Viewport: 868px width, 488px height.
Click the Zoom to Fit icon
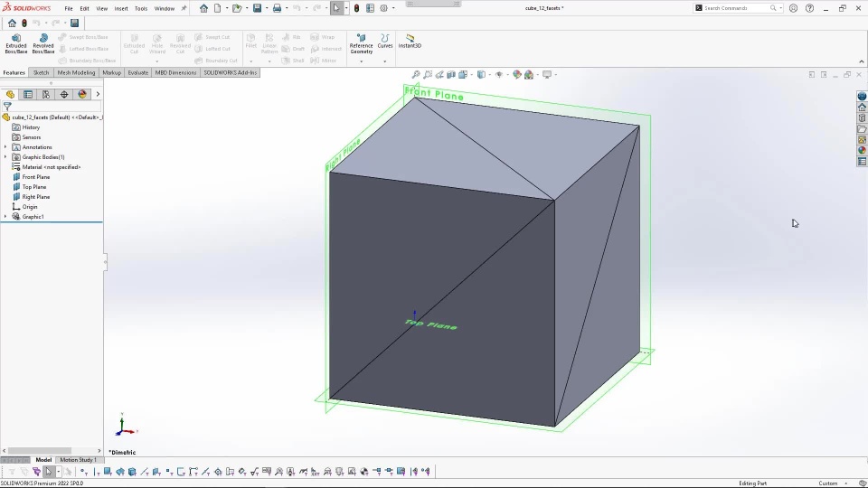[x=416, y=75]
